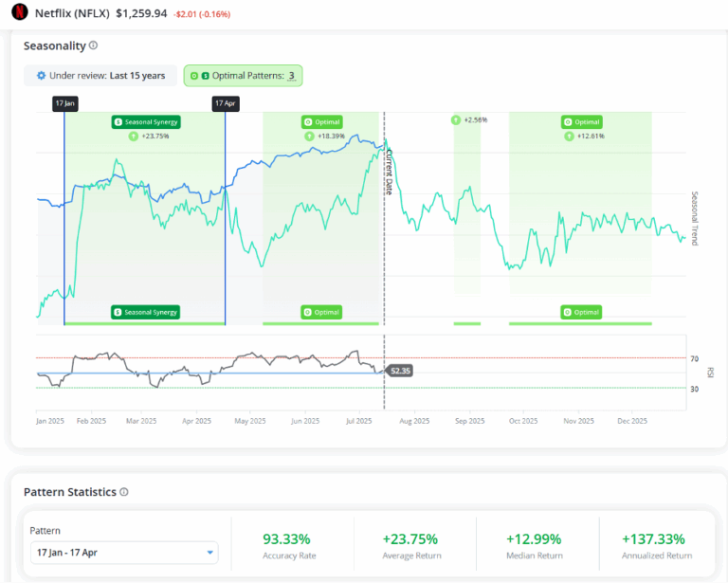The image size is (728, 583).
Task: Click the Aug 2025 axis label
Action: click(x=414, y=421)
